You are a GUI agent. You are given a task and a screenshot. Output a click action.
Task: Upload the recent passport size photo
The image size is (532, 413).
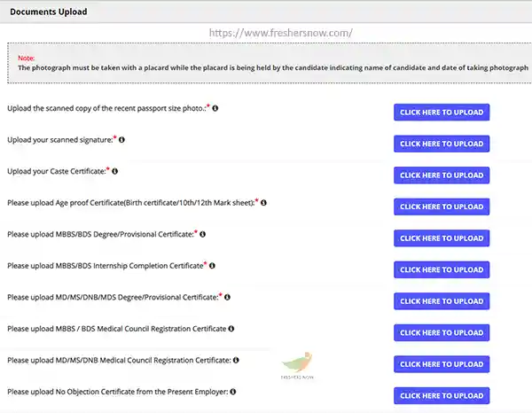pyautogui.click(x=442, y=113)
